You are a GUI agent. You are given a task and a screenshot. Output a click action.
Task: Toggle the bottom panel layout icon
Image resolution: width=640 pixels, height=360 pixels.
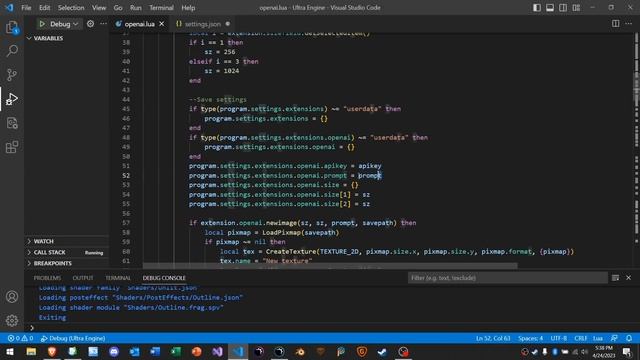(550, 8)
